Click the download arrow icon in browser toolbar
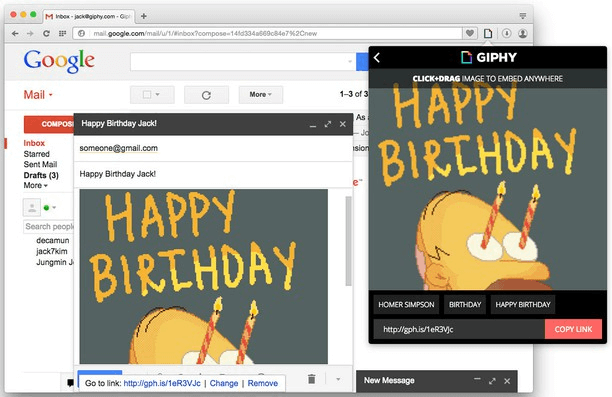 pyautogui.click(x=506, y=33)
